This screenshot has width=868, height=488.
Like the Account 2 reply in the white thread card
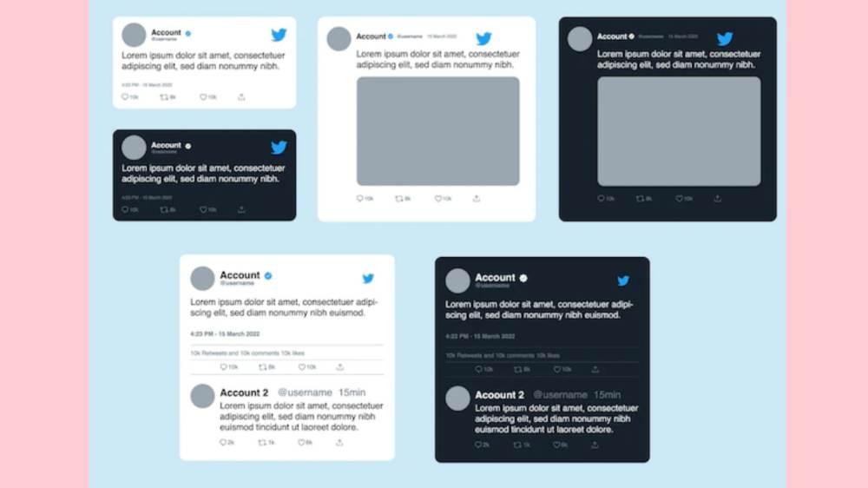click(x=301, y=443)
